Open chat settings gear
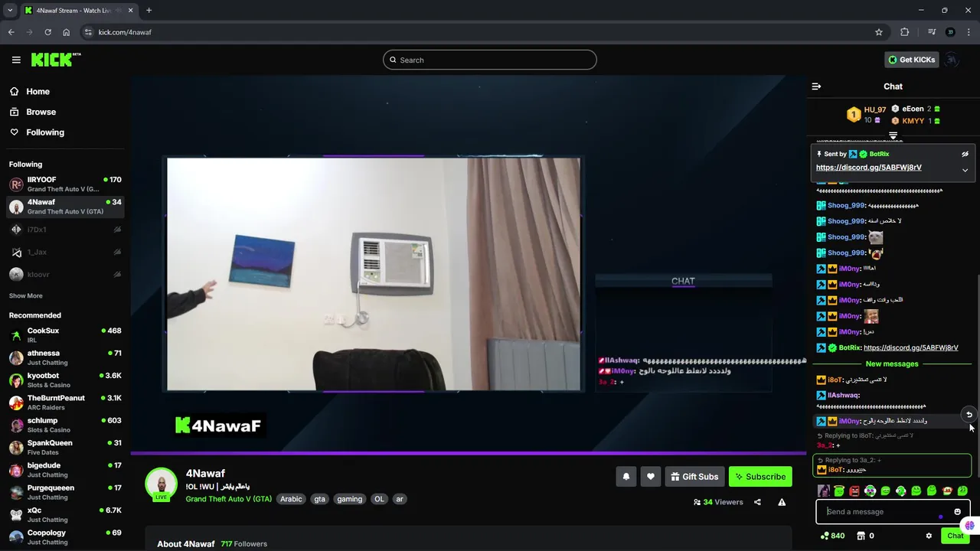 tap(929, 536)
